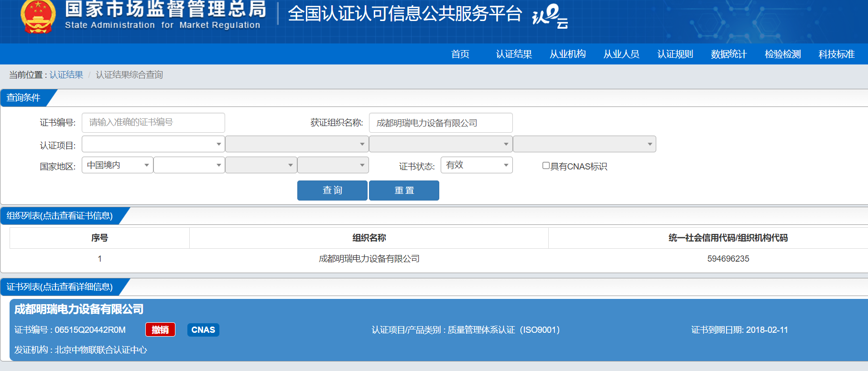The image size is (868, 371).
Task: Click expiry date 2018-02-11
Action: click(x=767, y=330)
